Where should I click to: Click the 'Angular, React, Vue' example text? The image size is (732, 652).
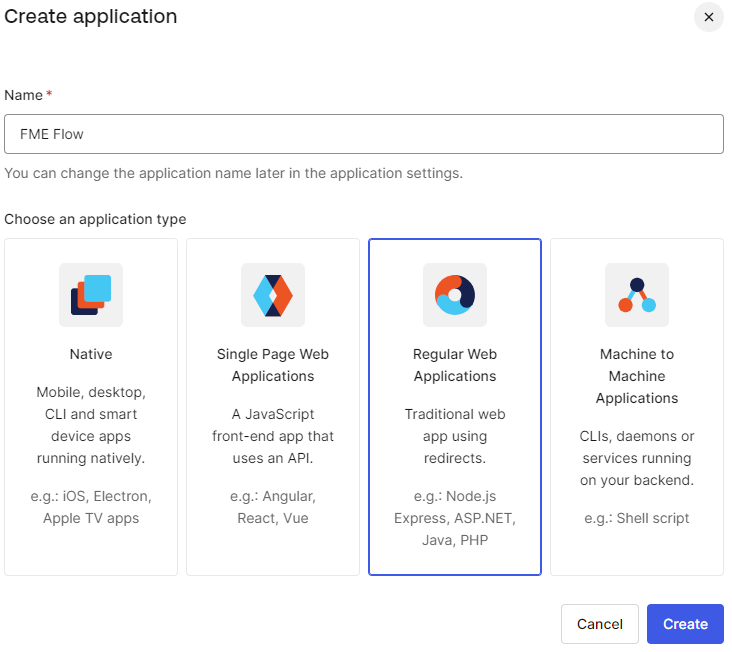click(273, 507)
